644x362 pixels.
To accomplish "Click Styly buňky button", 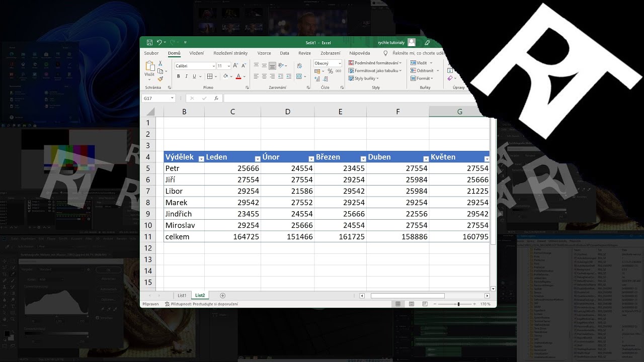I will 363,78.
